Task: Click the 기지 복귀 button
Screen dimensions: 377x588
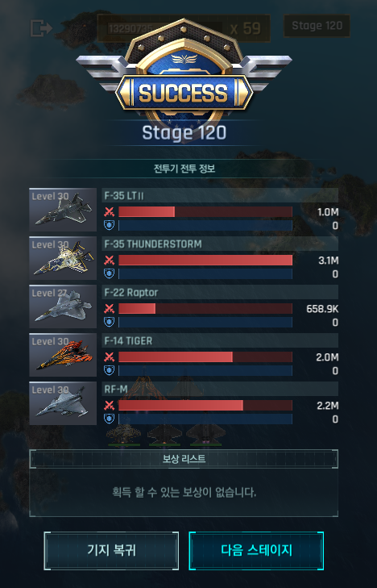Action: [x=111, y=551]
